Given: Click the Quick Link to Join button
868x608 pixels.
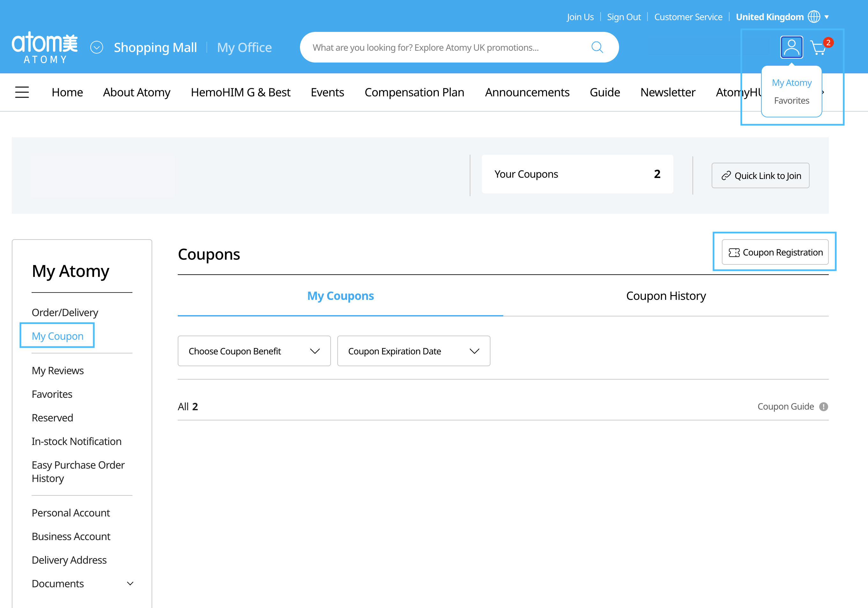Looking at the screenshot, I should coord(760,176).
